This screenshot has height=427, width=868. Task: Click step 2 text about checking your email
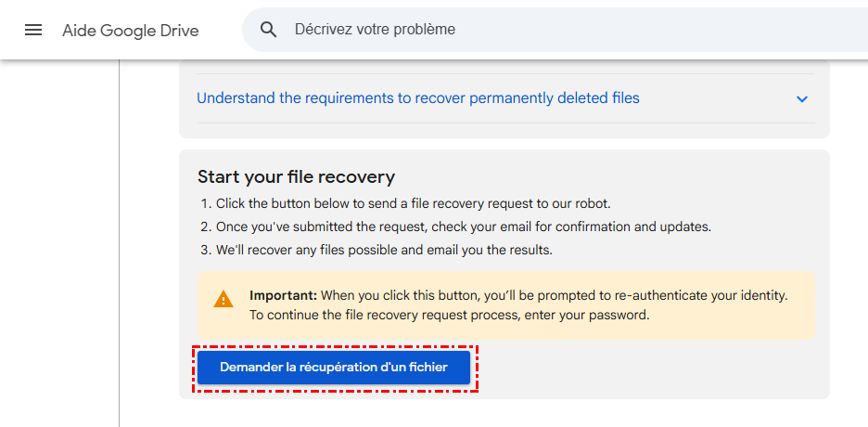point(464,226)
